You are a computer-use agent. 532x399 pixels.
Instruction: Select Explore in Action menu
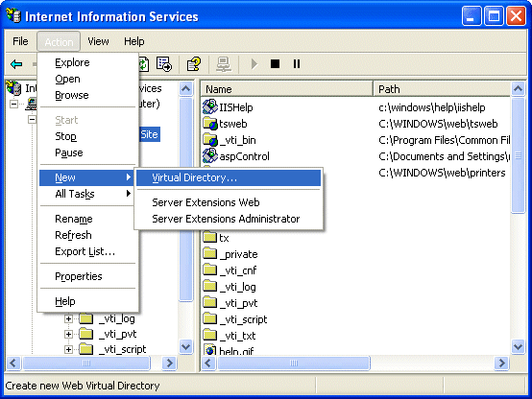click(87, 62)
